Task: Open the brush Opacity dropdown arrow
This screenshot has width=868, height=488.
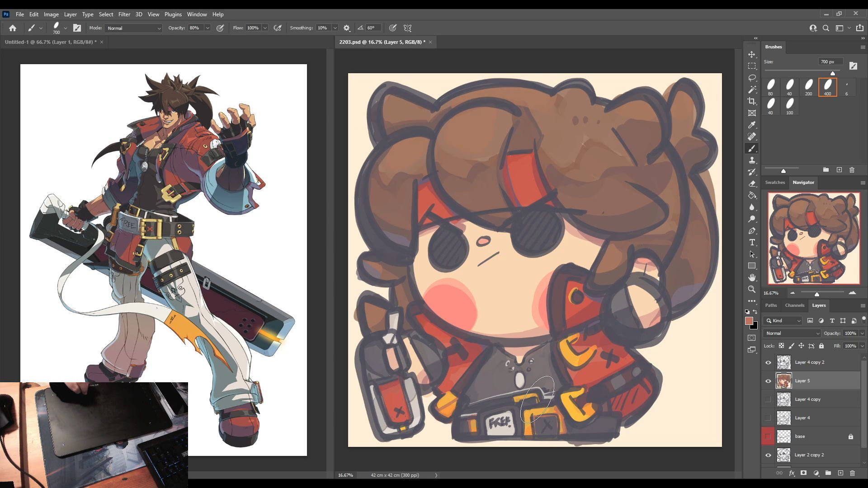Action: [208, 28]
